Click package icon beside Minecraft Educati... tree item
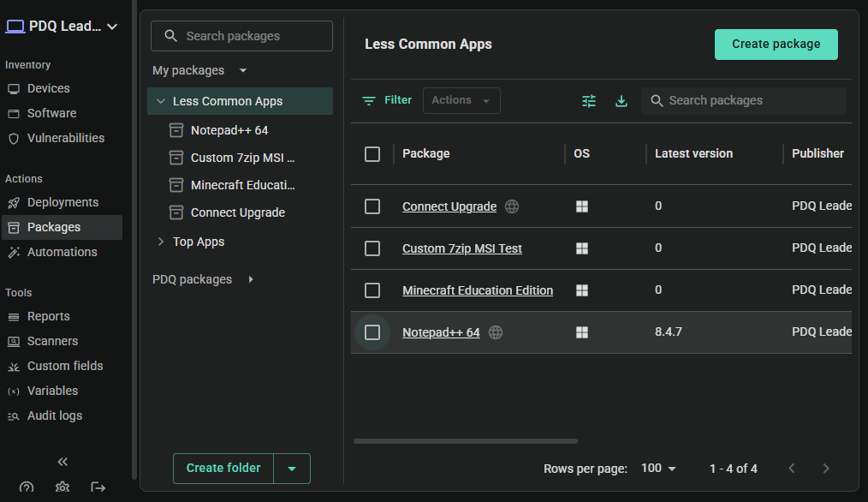 coord(176,185)
